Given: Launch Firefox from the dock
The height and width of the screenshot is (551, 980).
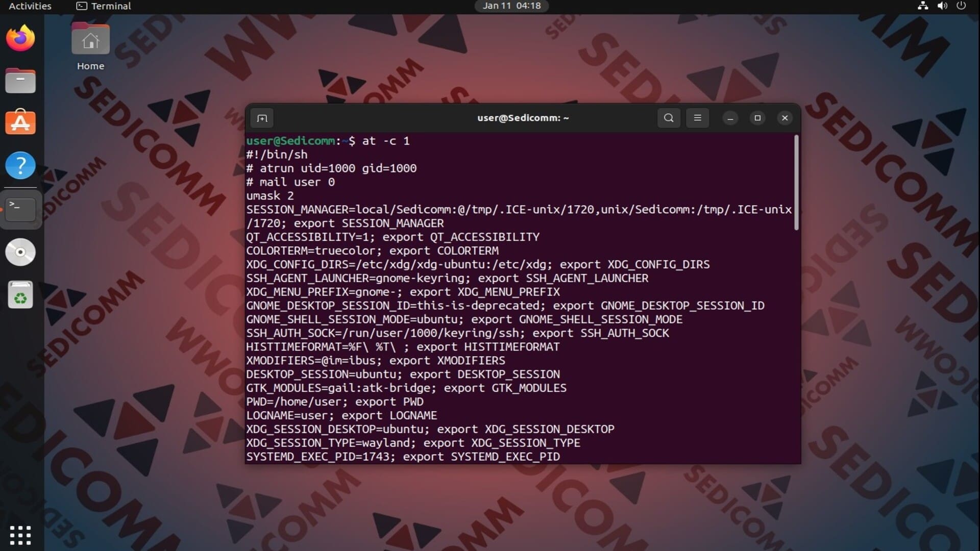Looking at the screenshot, I should [20, 38].
